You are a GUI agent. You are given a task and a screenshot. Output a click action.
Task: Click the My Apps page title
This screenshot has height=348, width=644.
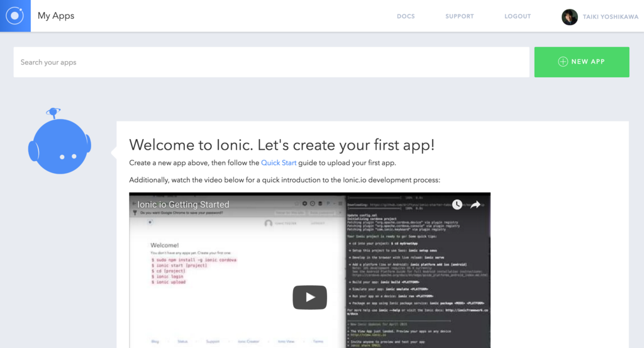56,16
